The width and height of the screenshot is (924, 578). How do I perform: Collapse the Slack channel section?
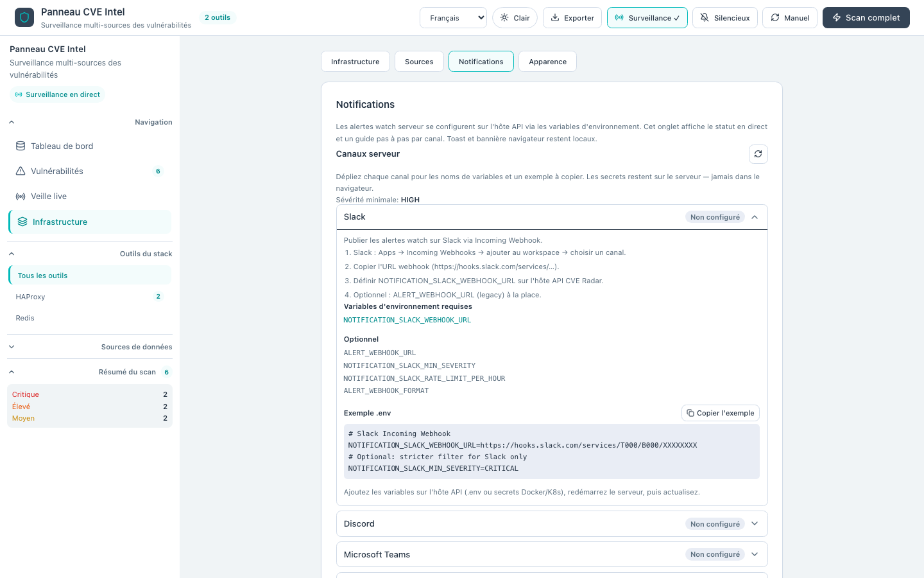click(x=552, y=217)
